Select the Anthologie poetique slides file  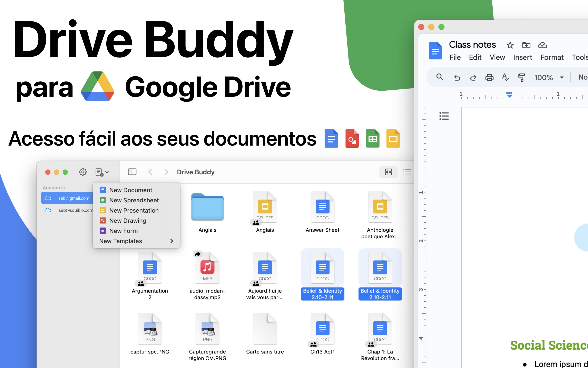pyautogui.click(x=380, y=215)
